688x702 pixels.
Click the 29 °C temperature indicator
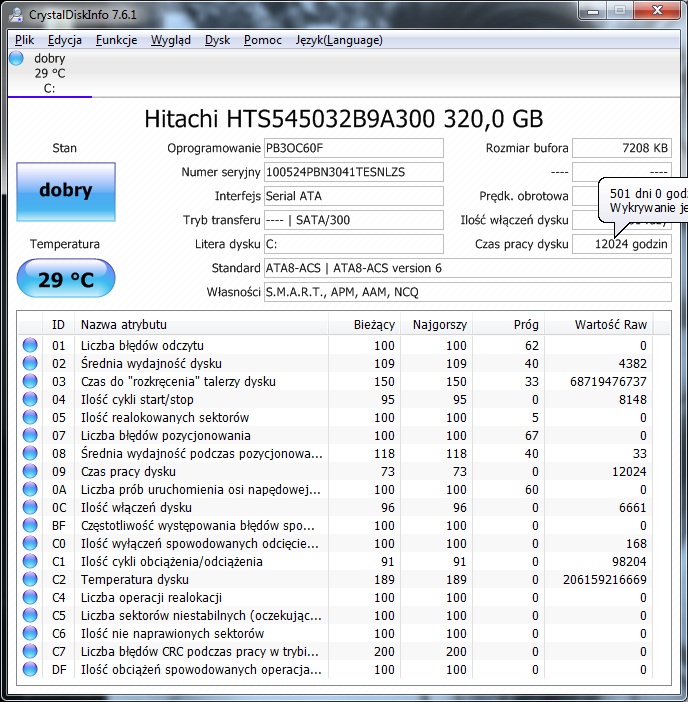click(x=66, y=278)
